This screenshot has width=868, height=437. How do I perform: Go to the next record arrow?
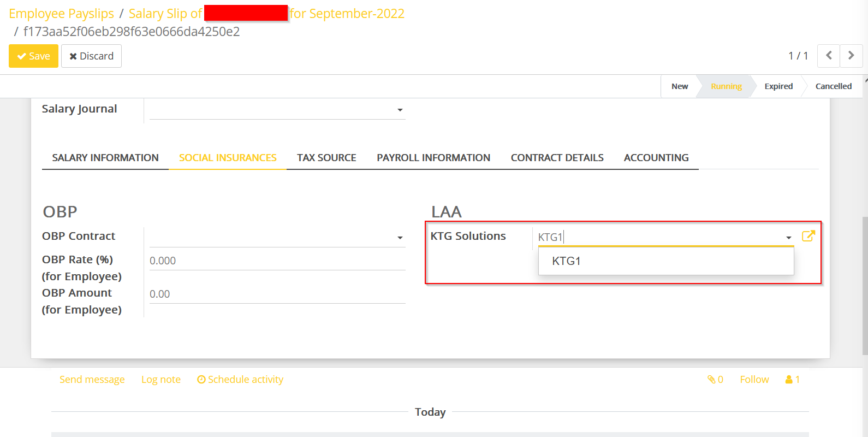851,56
